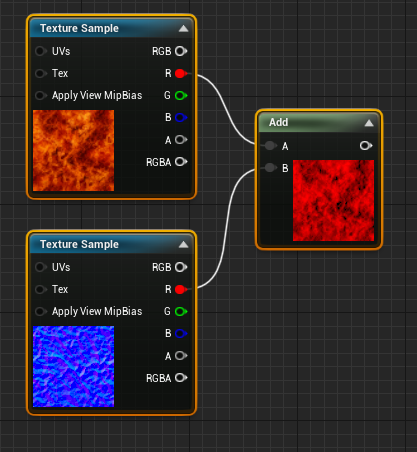
Task: Click the red preview thumbnail in the Add node
Action: point(333,200)
